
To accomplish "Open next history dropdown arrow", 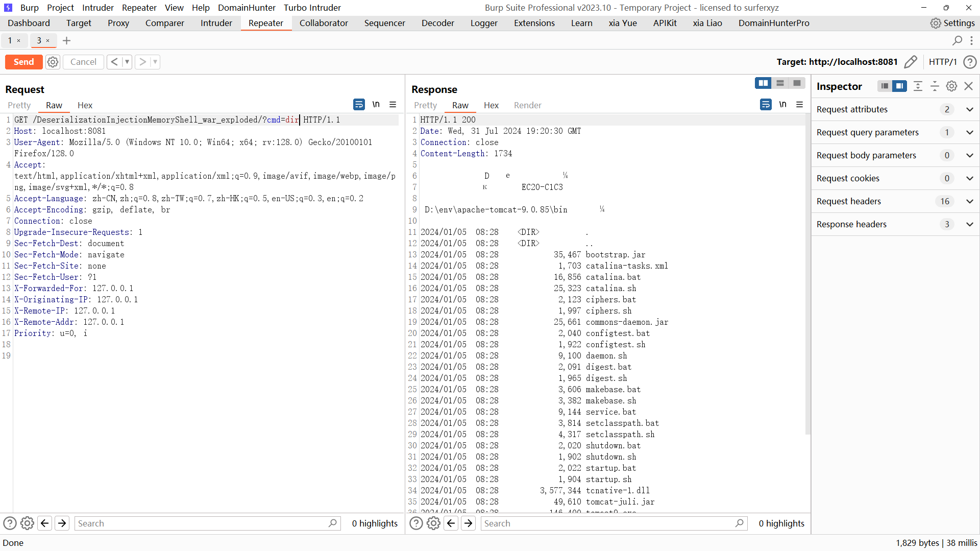I will (x=155, y=62).
